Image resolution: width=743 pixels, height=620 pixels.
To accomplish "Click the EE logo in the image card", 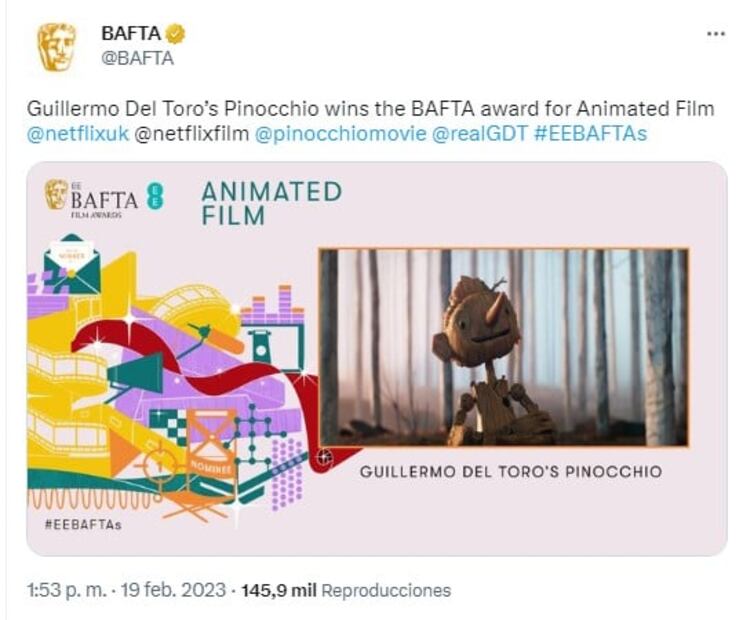I will (x=154, y=194).
